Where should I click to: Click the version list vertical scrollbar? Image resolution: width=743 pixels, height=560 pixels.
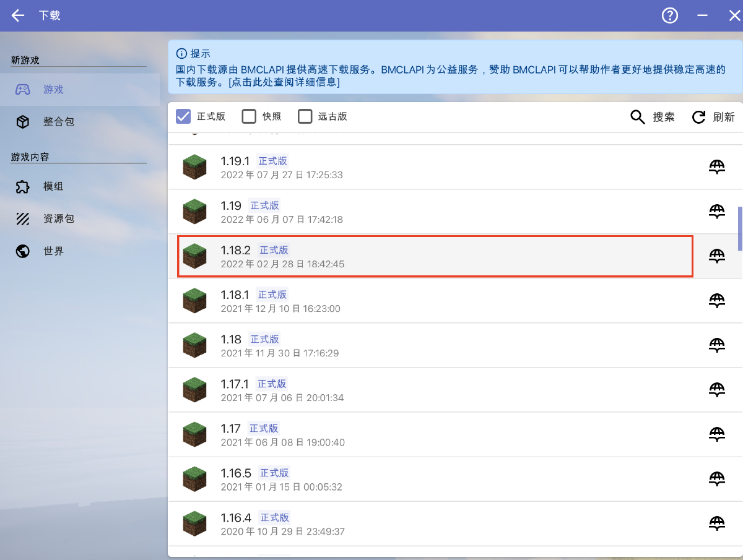(x=739, y=228)
